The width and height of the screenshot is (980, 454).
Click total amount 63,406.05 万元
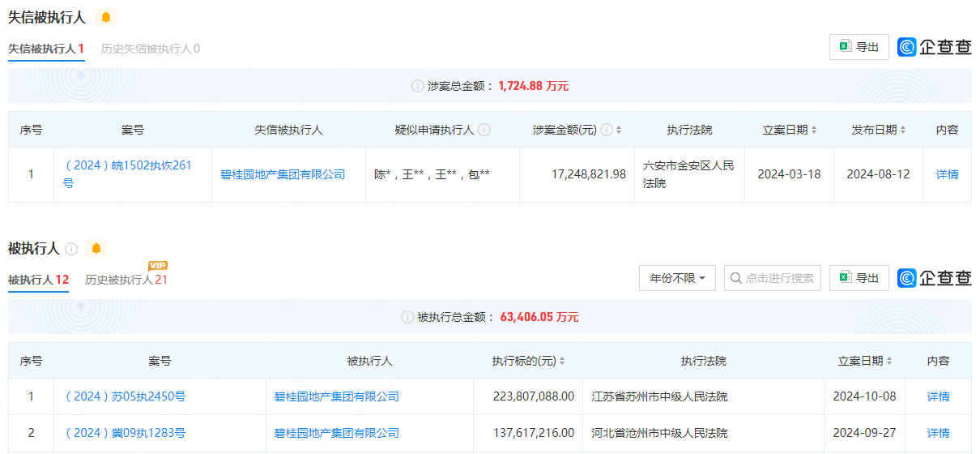point(539,317)
